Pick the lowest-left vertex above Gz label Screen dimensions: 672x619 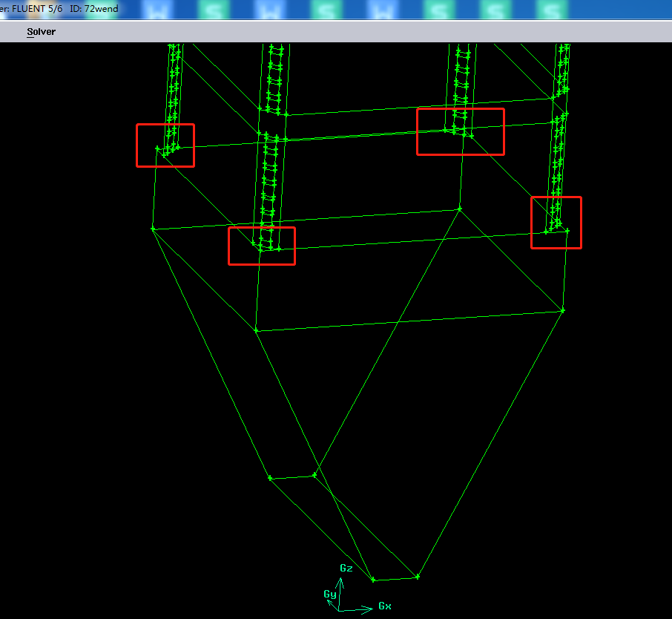point(373,580)
